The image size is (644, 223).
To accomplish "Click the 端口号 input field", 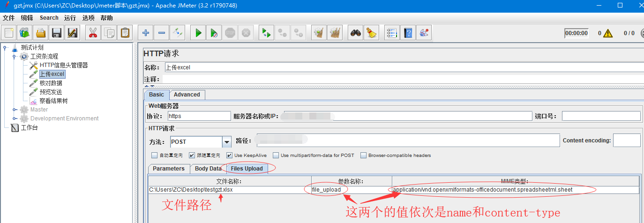I will (x=601, y=116).
